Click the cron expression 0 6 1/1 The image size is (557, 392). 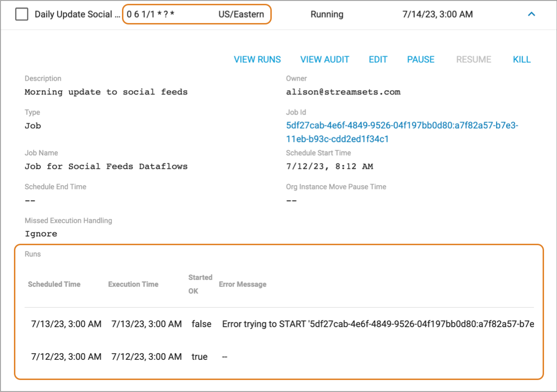pos(151,14)
